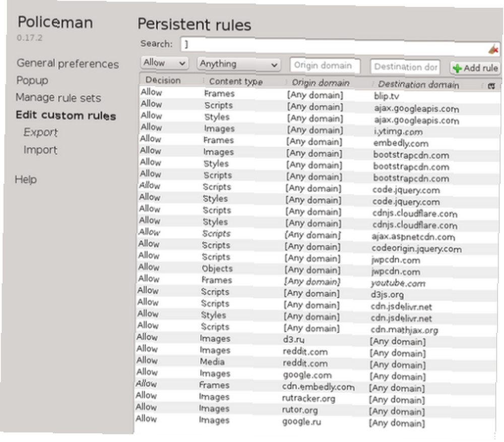Viewport: 504px width, 442px height.
Task: Select the Media reddit.com rule
Action: click(x=316, y=362)
